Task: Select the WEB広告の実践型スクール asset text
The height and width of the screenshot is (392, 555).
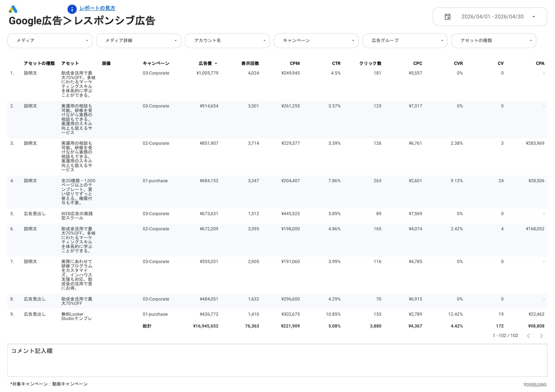Action: click(77, 216)
